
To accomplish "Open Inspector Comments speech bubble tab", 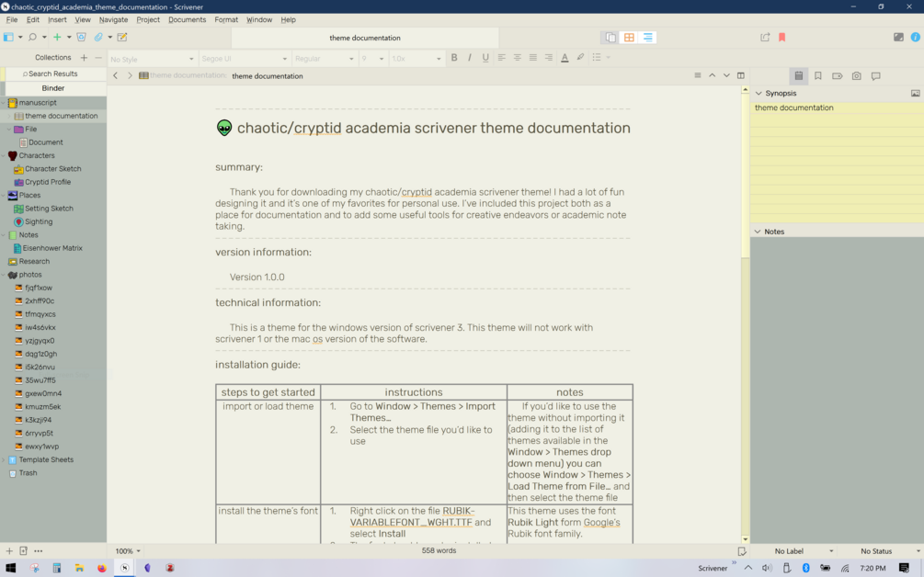I will [875, 76].
